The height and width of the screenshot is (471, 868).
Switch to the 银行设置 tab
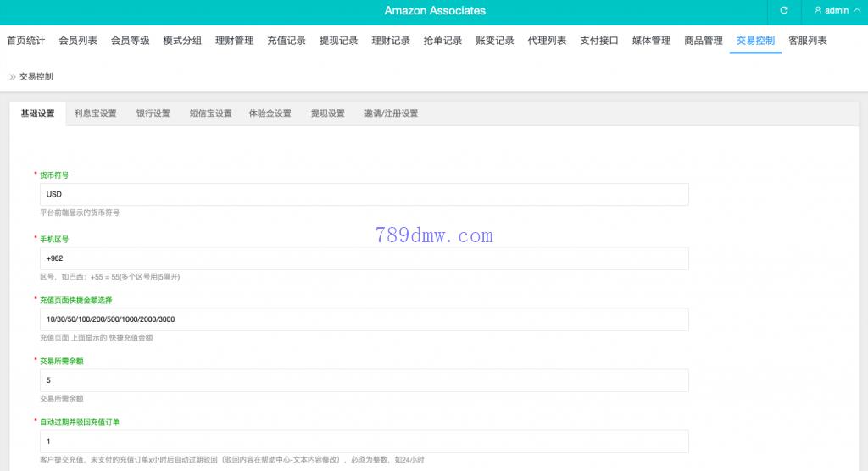coord(153,114)
